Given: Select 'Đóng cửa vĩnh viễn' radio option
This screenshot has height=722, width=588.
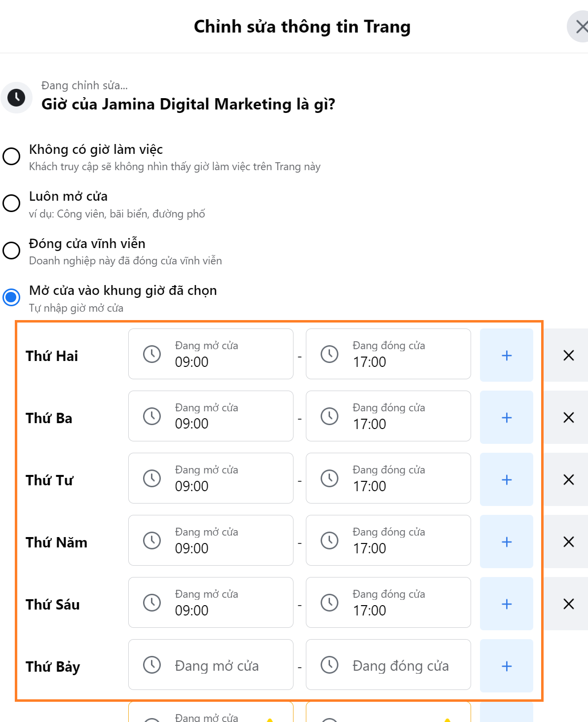Looking at the screenshot, I should pos(11,250).
